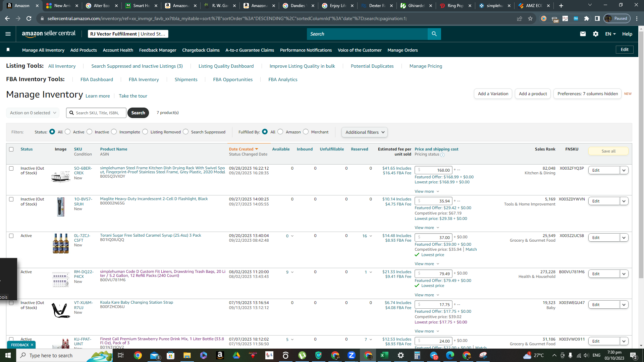Click the Save all button

pyautogui.click(x=608, y=151)
